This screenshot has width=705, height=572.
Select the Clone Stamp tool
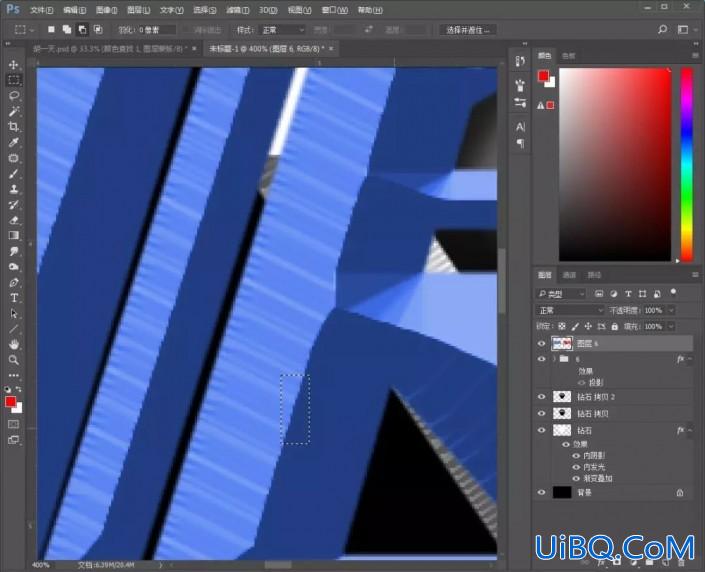click(13, 189)
